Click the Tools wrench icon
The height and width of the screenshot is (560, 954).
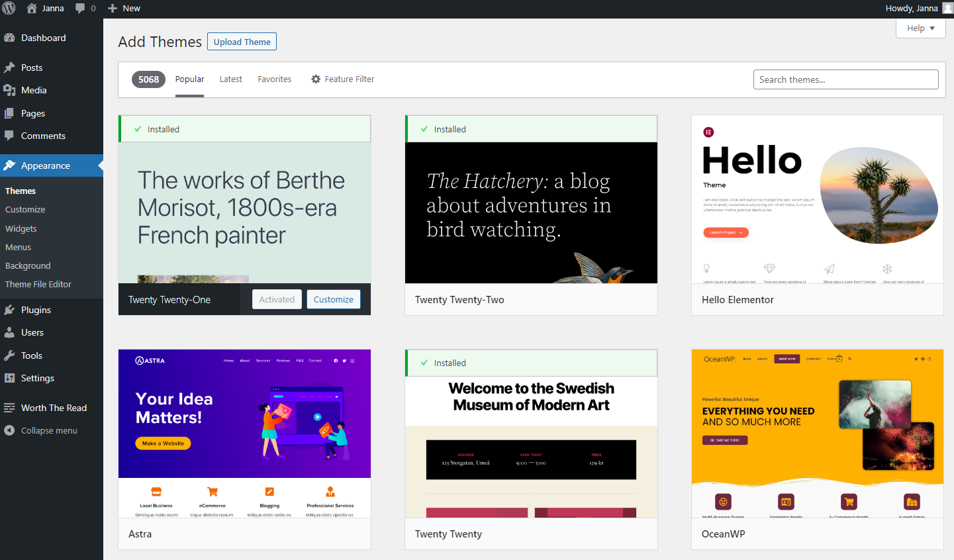tap(9, 355)
